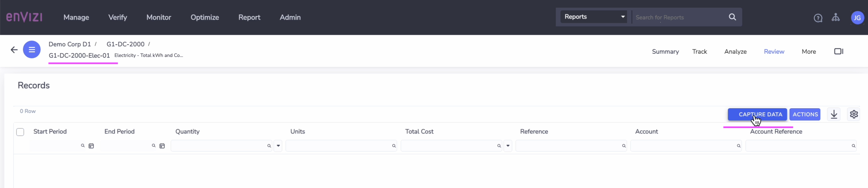Screen dimensions: 868x188
Task: Open Total Cost filter operator dropdown
Action: pyautogui.click(x=508, y=146)
